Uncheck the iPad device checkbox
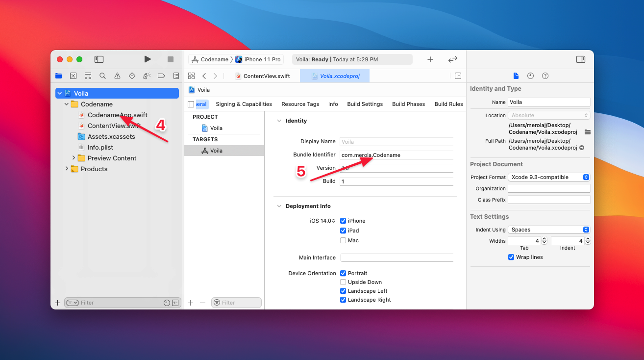This screenshot has height=360, width=644. pos(343,231)
